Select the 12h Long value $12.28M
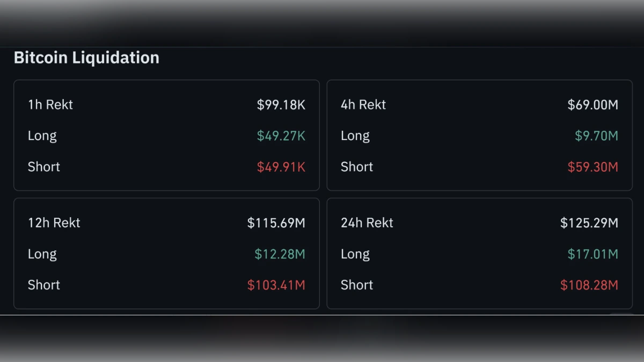Viewport: 644px width, 362px height. [279, 254]
